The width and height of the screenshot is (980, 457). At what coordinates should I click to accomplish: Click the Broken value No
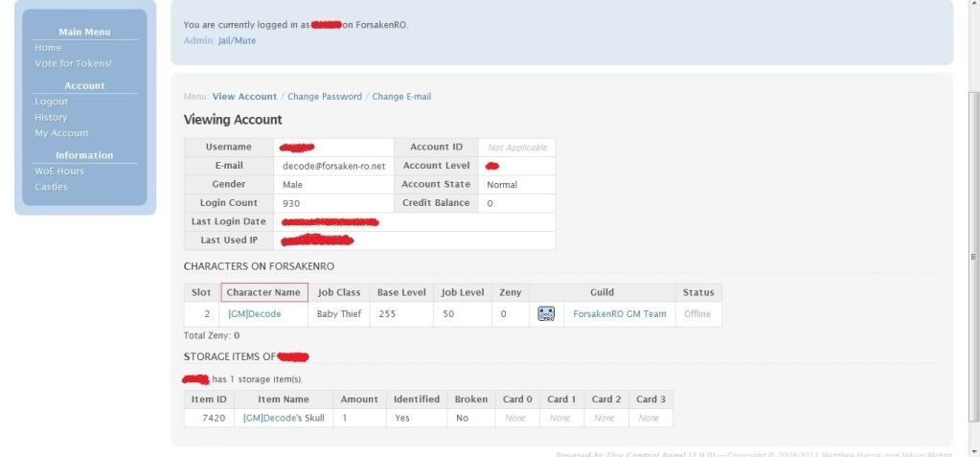coord(462,418)
